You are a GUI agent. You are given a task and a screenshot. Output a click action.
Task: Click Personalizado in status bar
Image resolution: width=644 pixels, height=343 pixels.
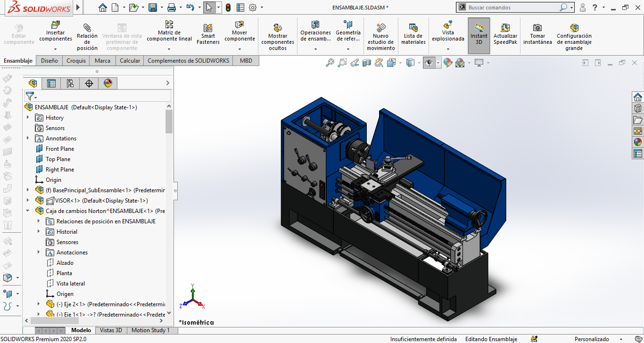tap(592, 339)
